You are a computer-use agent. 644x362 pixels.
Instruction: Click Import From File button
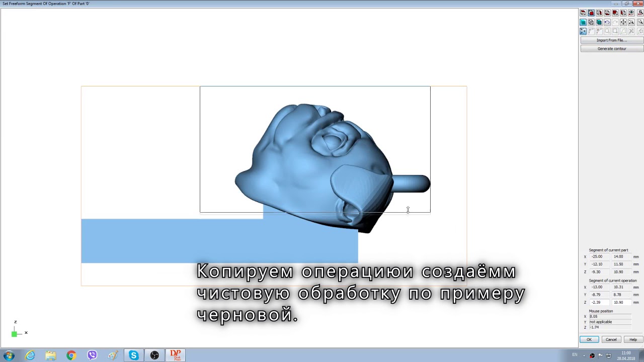click(612, 40)
